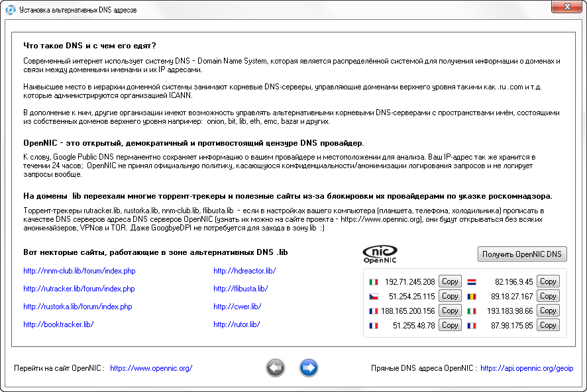Copy the DNS address 188.165.200.156
Image resolution: width=587 pixels, height=392 pixels.
point(450,311)
